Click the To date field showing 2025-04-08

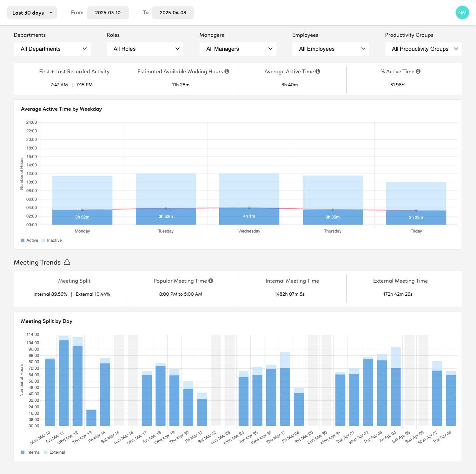(x=173, y=13)
